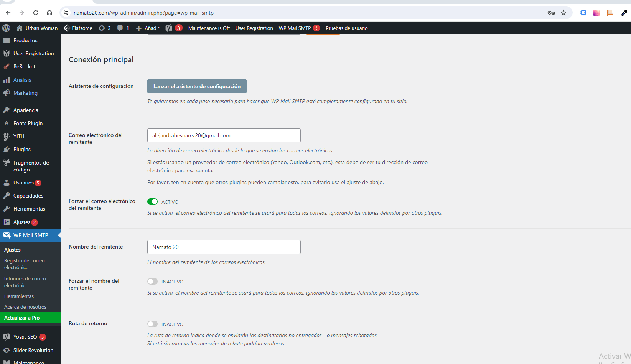
Task: Disable Forzar el correo electrónico toggle
Action: [x=152, y=202]
